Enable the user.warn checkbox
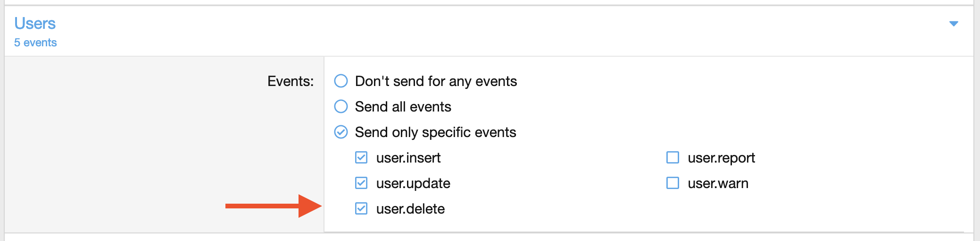The width and height of the screenshot is (980, 241). click(x=673, y=183)
